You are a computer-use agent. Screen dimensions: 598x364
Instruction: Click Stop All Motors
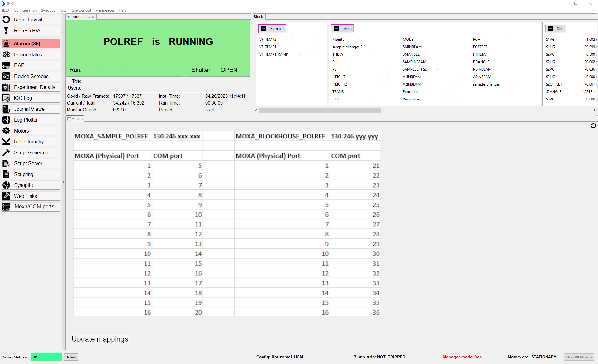point(579,357)
